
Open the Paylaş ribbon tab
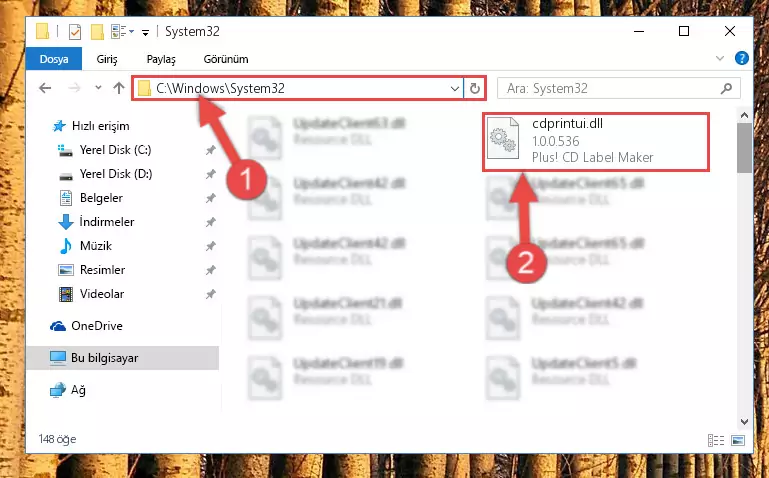tap(161, 59)
